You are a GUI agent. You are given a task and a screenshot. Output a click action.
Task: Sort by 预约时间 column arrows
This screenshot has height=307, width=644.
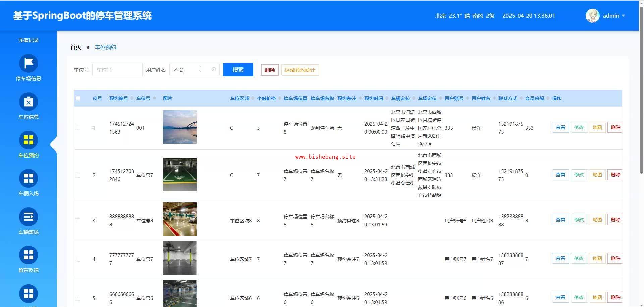(387, 98)
